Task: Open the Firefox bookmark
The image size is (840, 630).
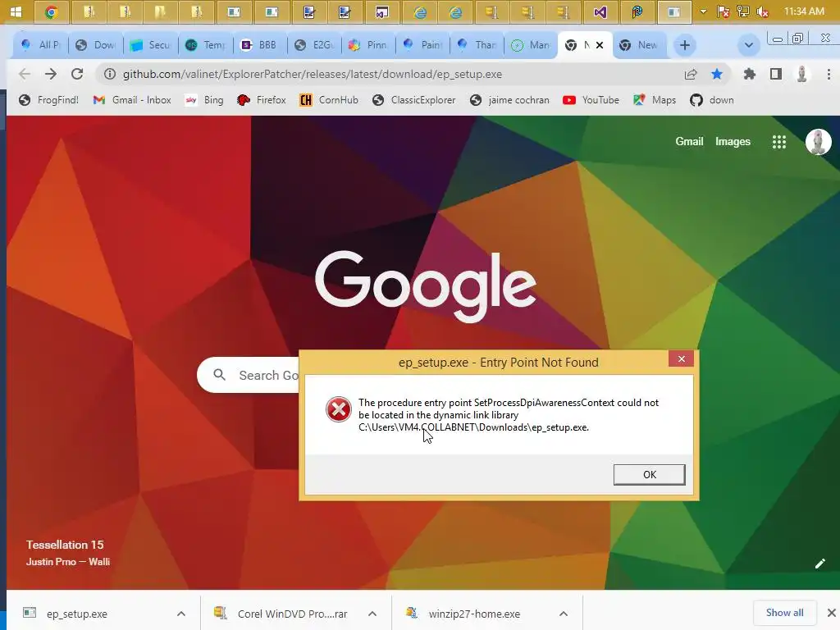Action: [262, 100]
